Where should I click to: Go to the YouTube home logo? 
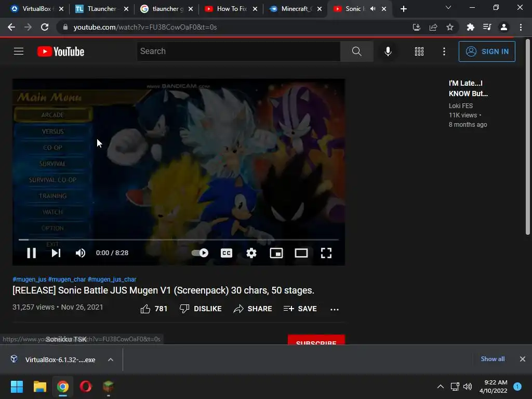(x=61, y=51)
